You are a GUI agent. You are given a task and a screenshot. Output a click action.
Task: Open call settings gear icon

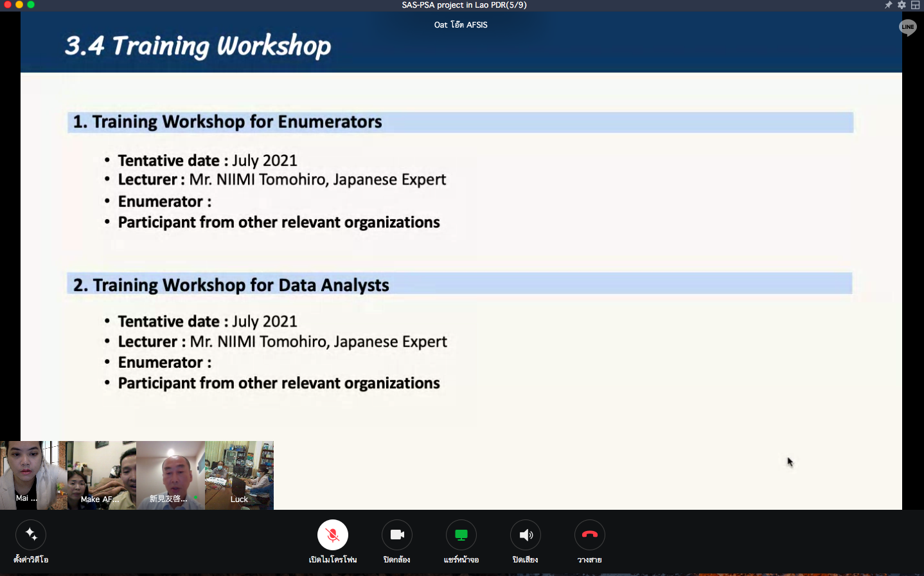point(902,5)
